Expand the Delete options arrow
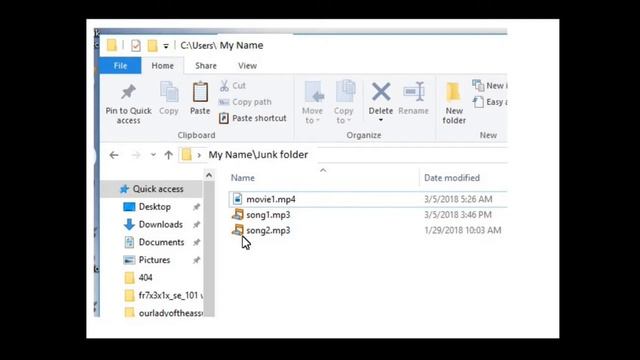Viewport: 640px width, 360px height. point(381,120)
